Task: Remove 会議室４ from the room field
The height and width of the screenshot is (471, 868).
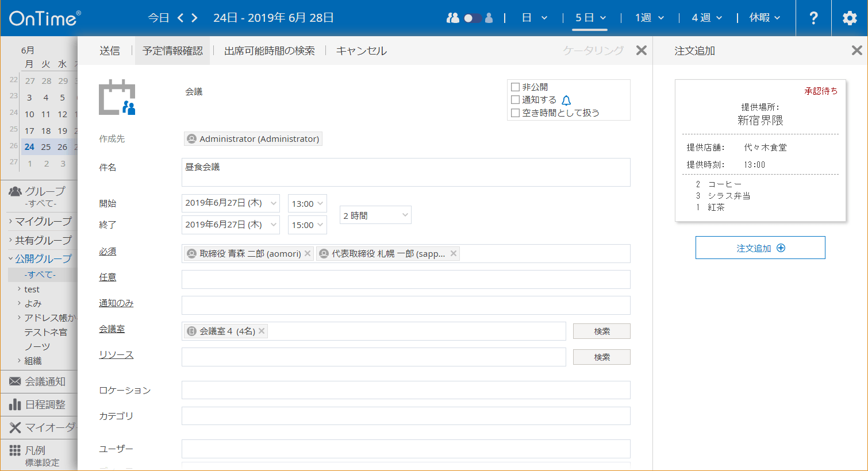Action: click(x=262, y=331)
